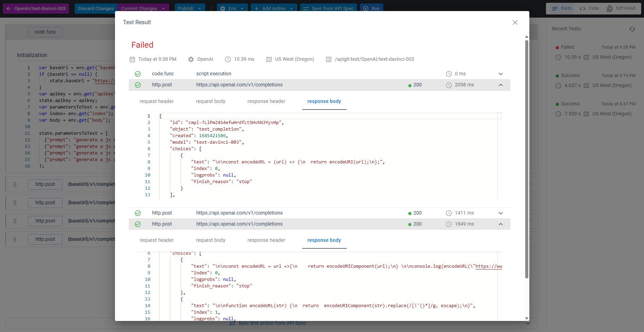Click the dialog vertical scrollbar
The image size is (644, 332).
[x=527, y=159]
